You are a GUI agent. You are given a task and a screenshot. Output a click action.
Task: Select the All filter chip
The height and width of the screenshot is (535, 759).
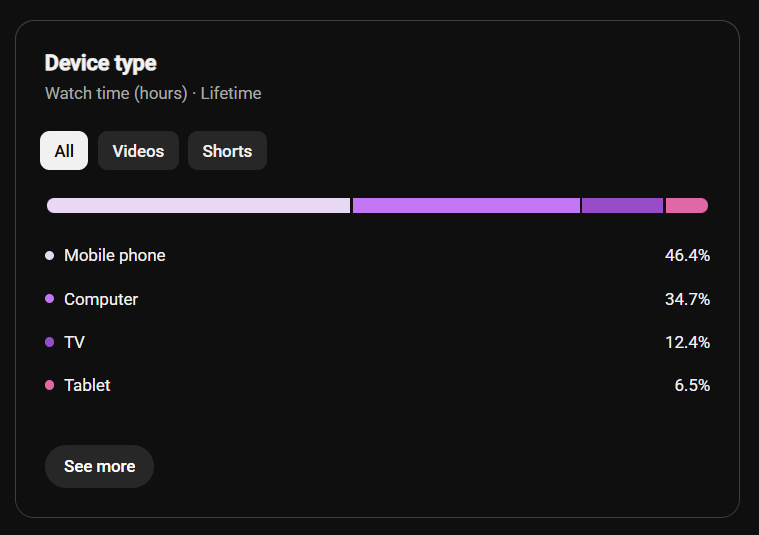64,151
